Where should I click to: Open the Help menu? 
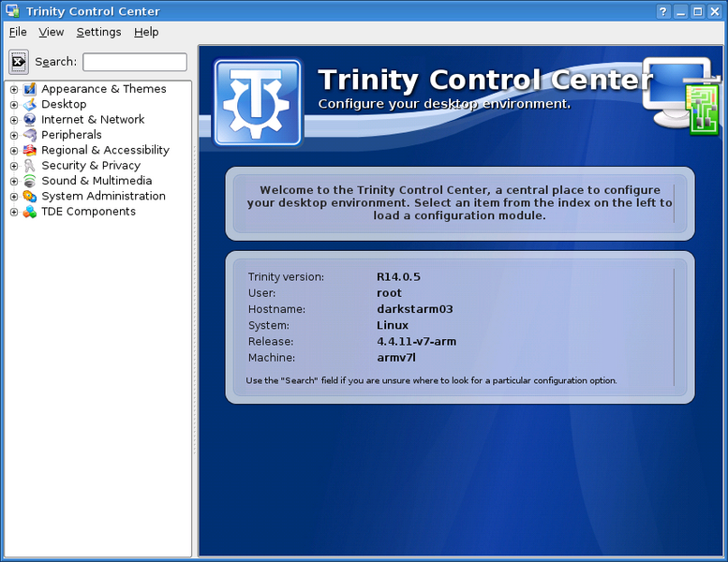(146, 32)
